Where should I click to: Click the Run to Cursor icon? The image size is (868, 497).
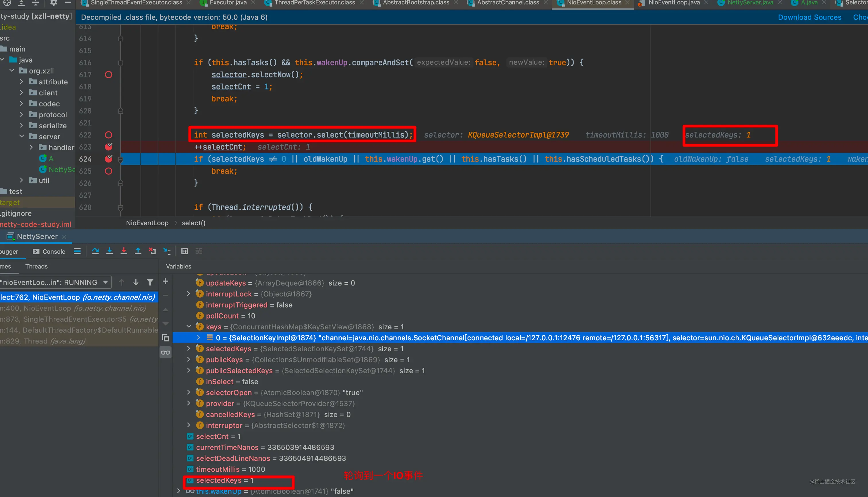click(x=167, y=251)
